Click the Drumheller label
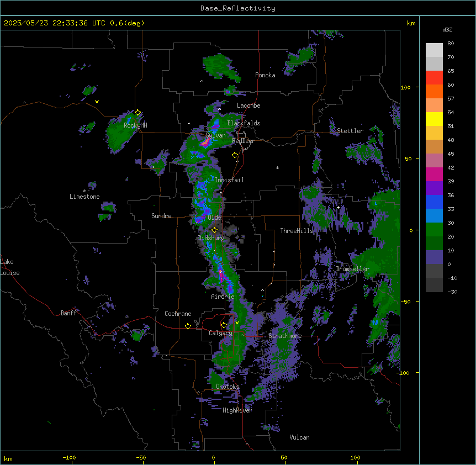The height and width of the screenshot is (465, 476). point(352,269)
